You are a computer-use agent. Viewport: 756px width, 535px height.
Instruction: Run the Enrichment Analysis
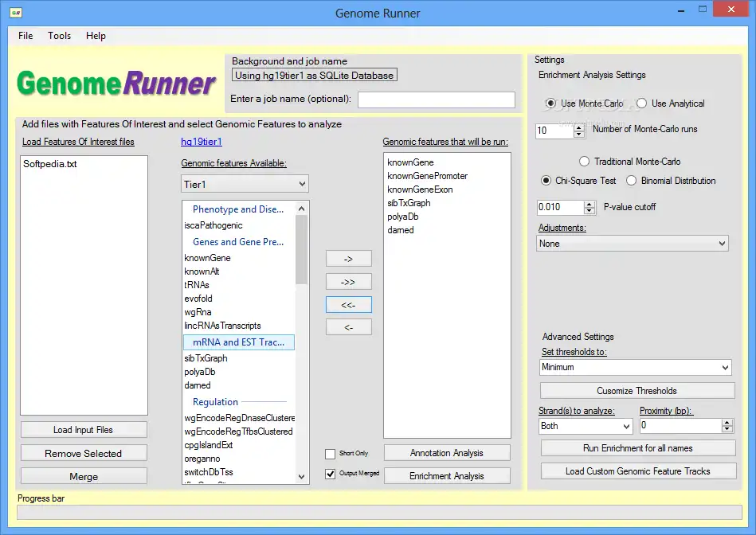[447, 476]
